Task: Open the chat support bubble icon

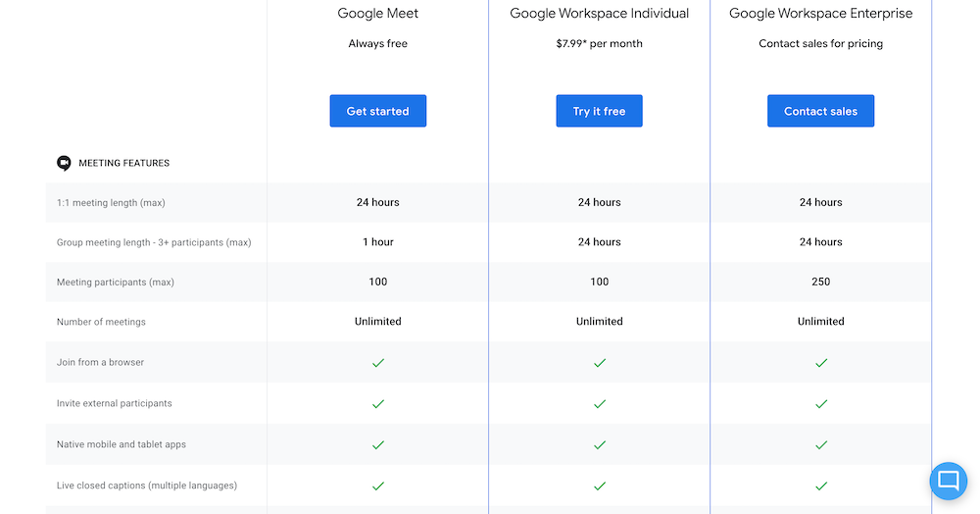Action: (948, 481)
